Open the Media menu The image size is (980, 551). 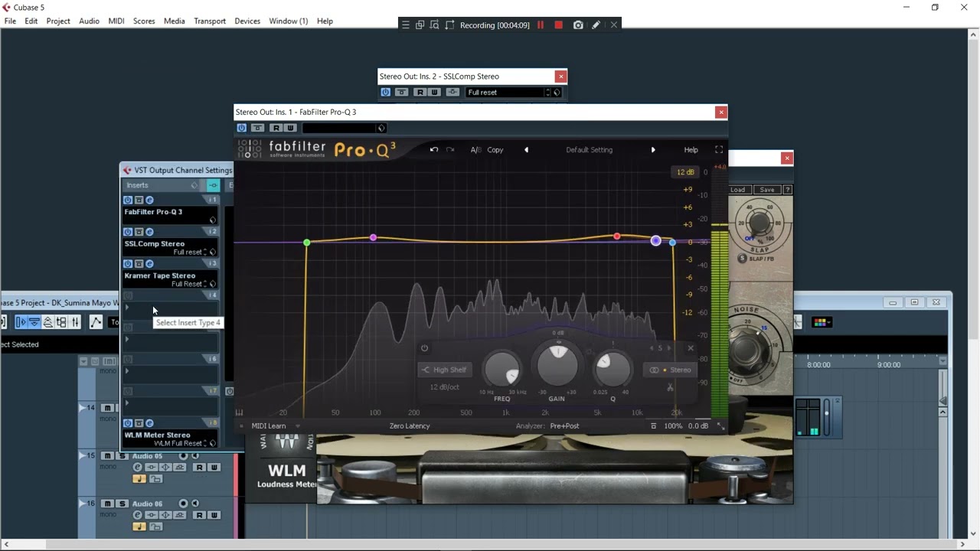coord(174,21)
